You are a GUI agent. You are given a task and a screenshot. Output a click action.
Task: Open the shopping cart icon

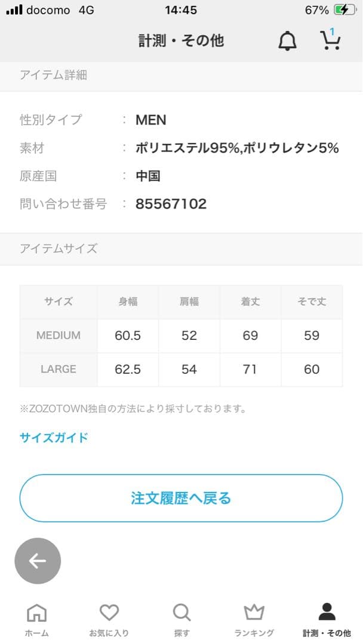pos(330,40)
